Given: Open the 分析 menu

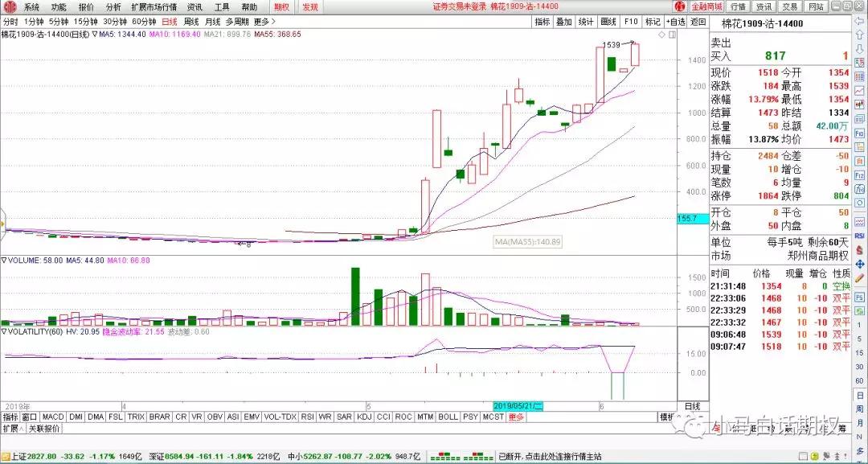Looking at the screenshot, I should [113, 7].
